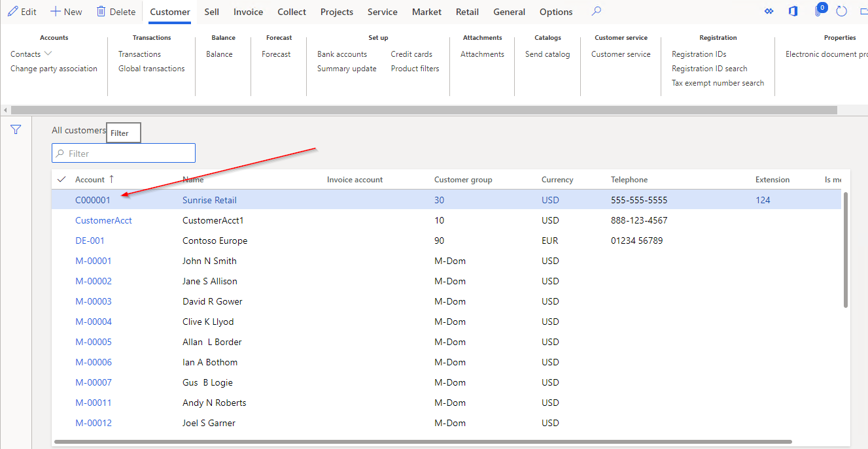Click the left chevron to scroll the action pane
Viewport: 868px width, 449px height.
click(5, 109)
